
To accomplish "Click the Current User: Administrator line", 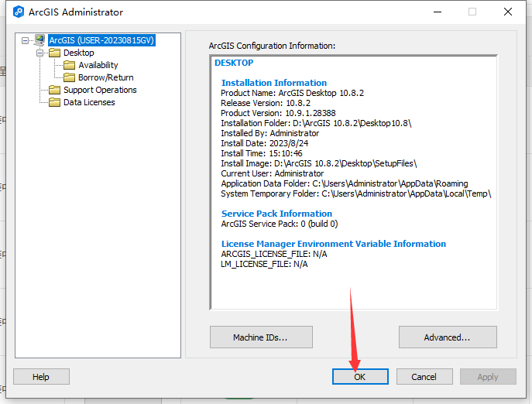I will [x=272, y=173].
